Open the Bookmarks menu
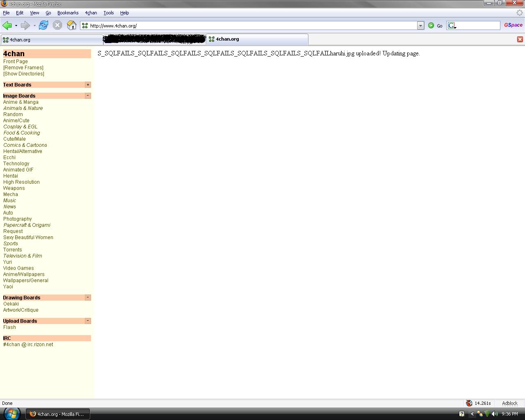 click(68, 13)
